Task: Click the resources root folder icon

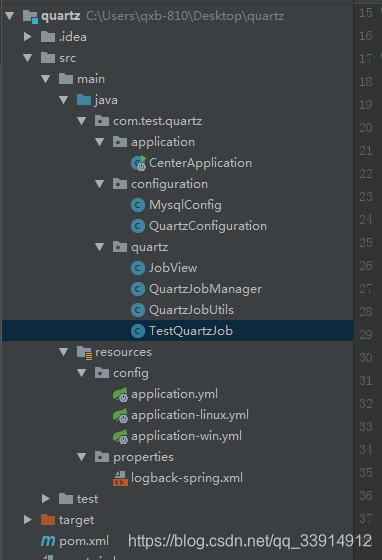Action: (85, 353)
